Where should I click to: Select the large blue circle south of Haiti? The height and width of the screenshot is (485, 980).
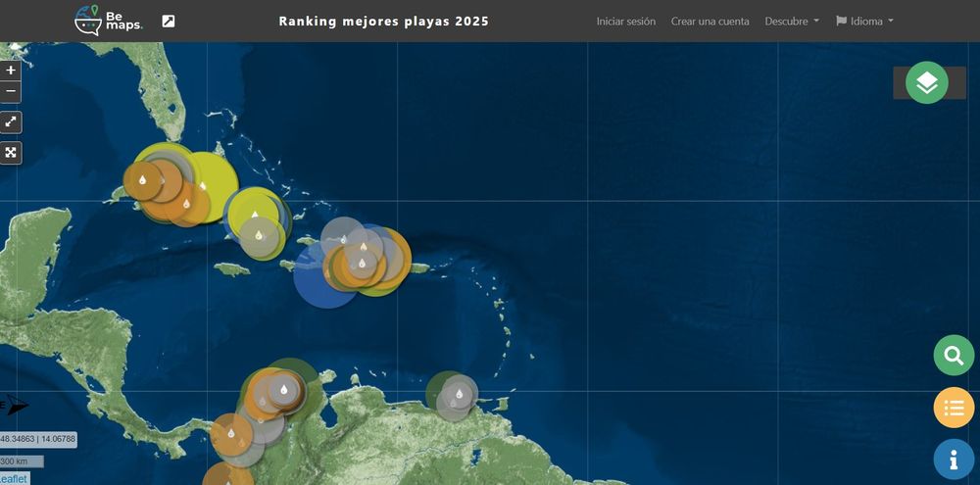(324, 276)
